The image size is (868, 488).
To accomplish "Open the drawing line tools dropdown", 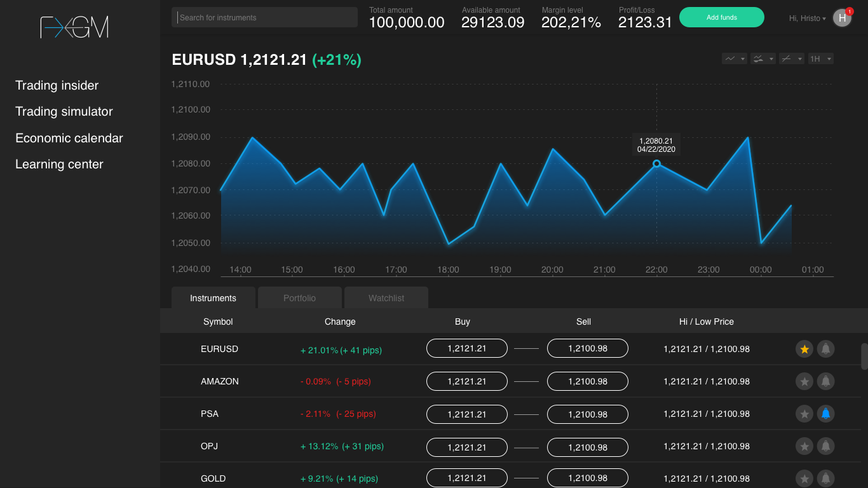I will pos(791,58).
